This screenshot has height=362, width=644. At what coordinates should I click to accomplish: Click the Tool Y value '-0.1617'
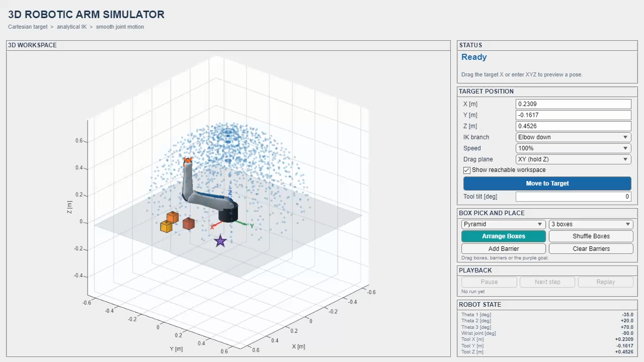(x=624, y=345)
